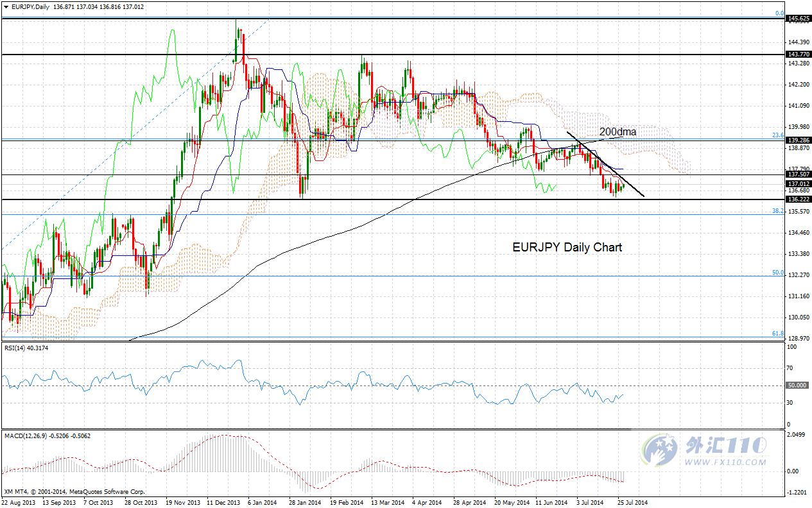Click the 25 Jul 2014 date marker
Viewport: 812px width, 508px height.
[632, 503]
